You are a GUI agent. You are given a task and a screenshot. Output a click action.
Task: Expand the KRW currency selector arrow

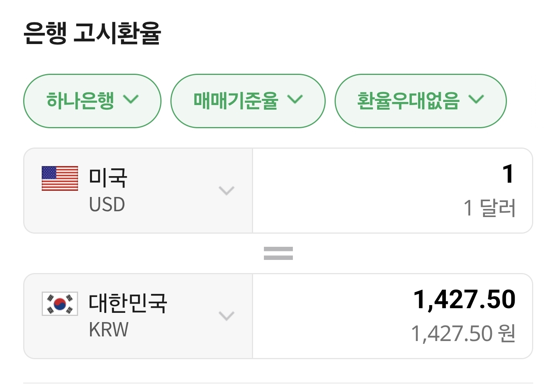point(226,316)
